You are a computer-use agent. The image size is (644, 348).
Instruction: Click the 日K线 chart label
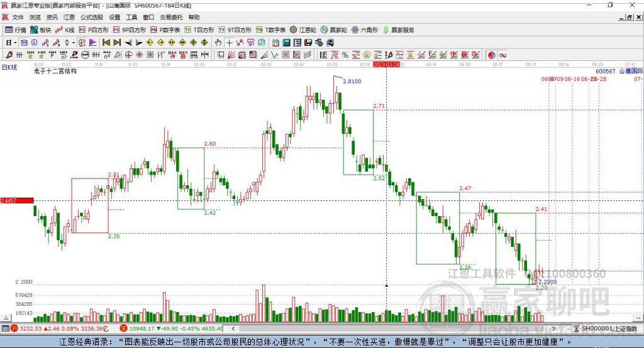(9, 67)
